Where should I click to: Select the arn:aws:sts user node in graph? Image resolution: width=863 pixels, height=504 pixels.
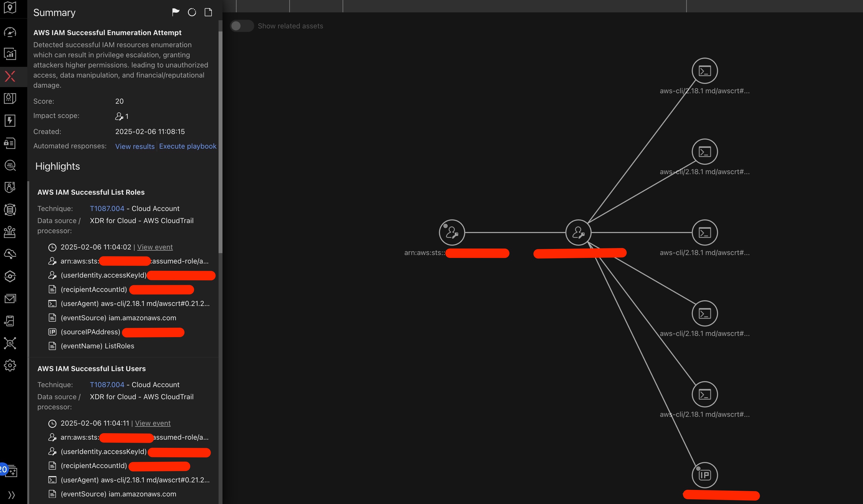pos(452,233)
